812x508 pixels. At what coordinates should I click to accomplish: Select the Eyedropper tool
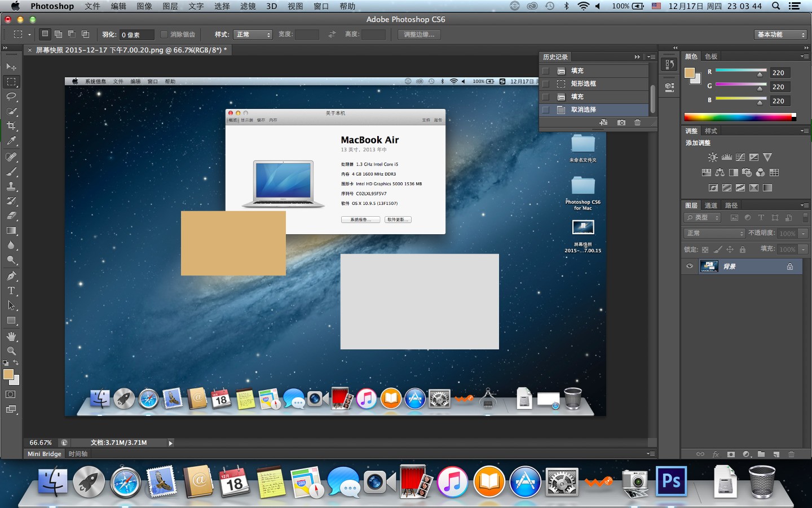(11, 141)
